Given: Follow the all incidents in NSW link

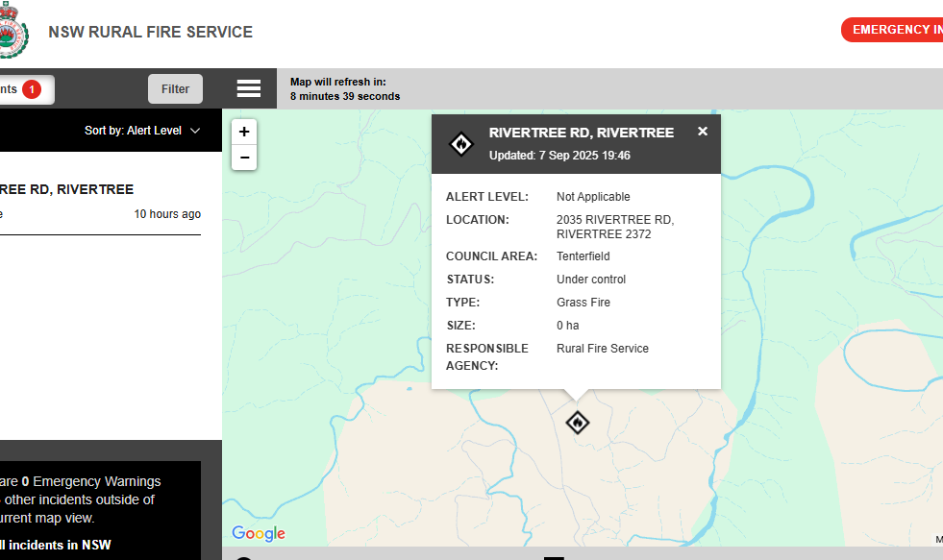Looking at the screenshot, I should [55, 545].
